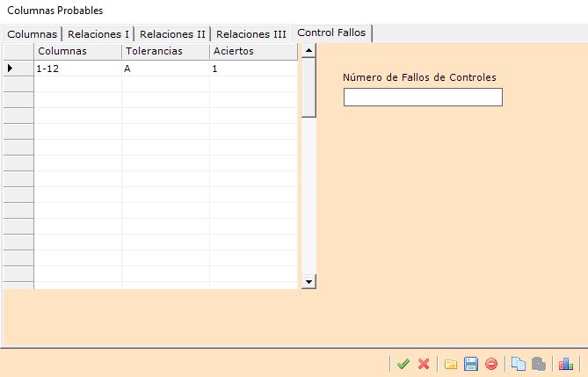Screen dimensions: 588x377
Task: Open the Relaciones III tab
Action: point(250,34)
